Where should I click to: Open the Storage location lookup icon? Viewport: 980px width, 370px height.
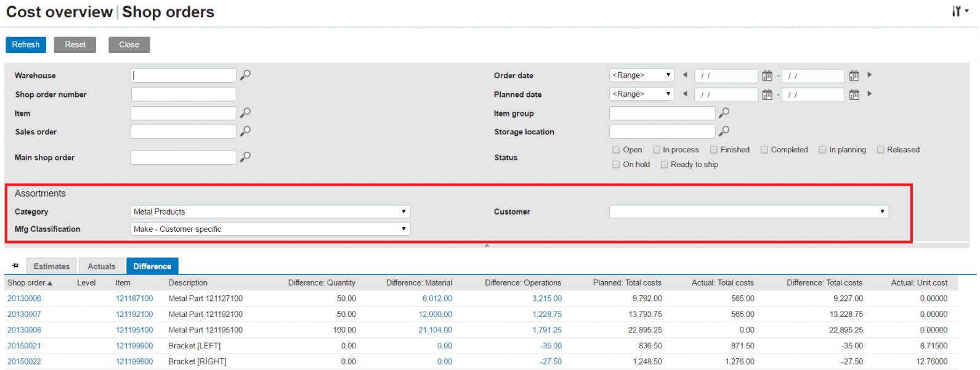click(724, 131)
